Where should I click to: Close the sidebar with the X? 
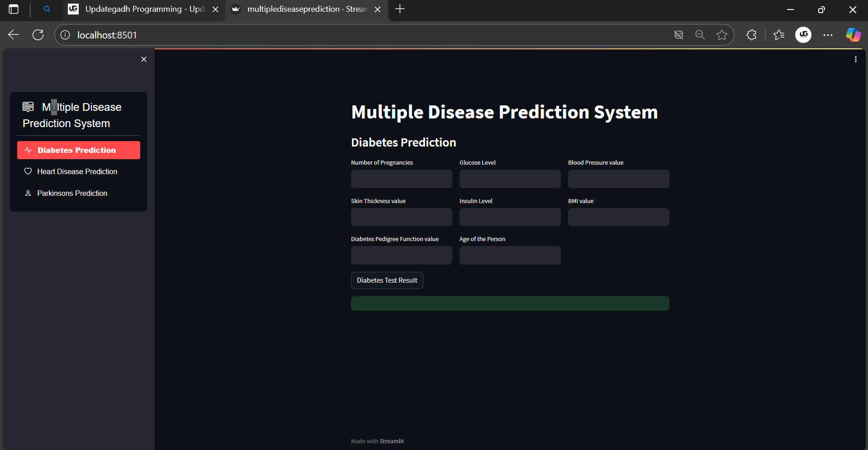pyautogui.click(x=144, y=59)
